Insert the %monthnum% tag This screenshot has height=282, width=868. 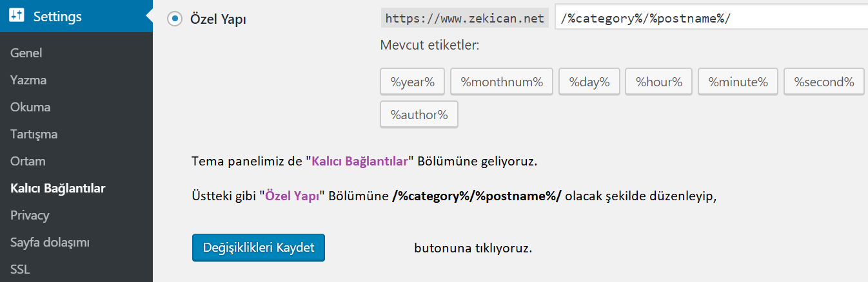[501, 82]
